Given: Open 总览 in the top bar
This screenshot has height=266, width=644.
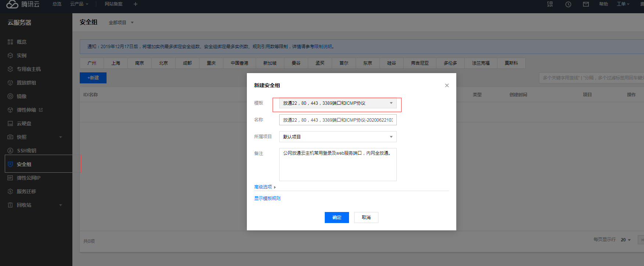Looking at the screenshot, I should 57,4.
